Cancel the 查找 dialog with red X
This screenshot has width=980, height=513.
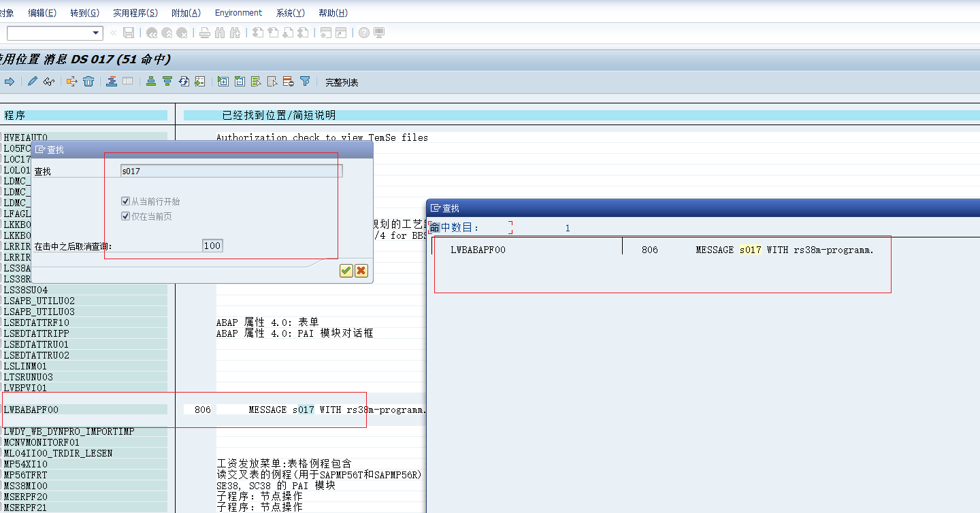(361, 271)
